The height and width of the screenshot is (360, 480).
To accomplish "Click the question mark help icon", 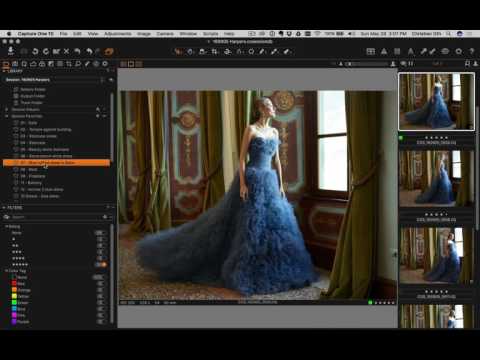I will pos(472,51).
